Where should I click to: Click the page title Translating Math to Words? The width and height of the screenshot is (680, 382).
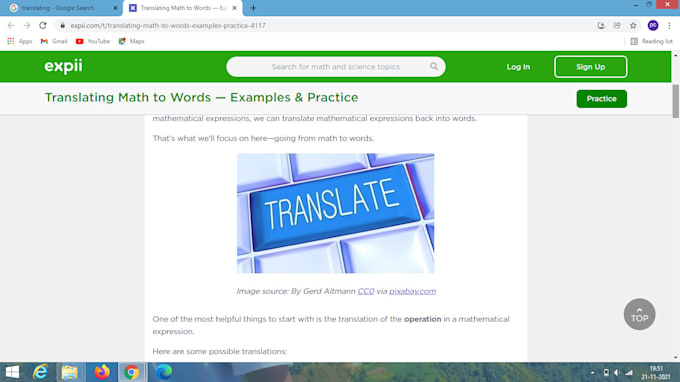[201, 98]
